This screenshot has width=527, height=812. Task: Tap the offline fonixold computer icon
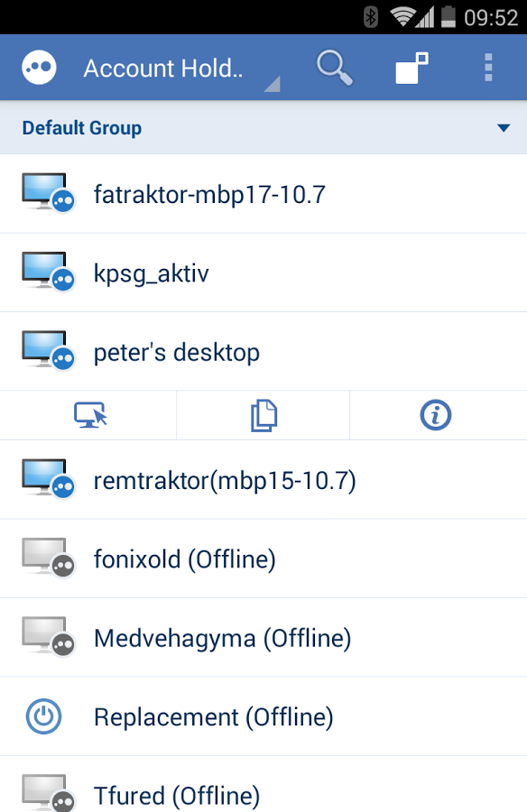point(48,558)
